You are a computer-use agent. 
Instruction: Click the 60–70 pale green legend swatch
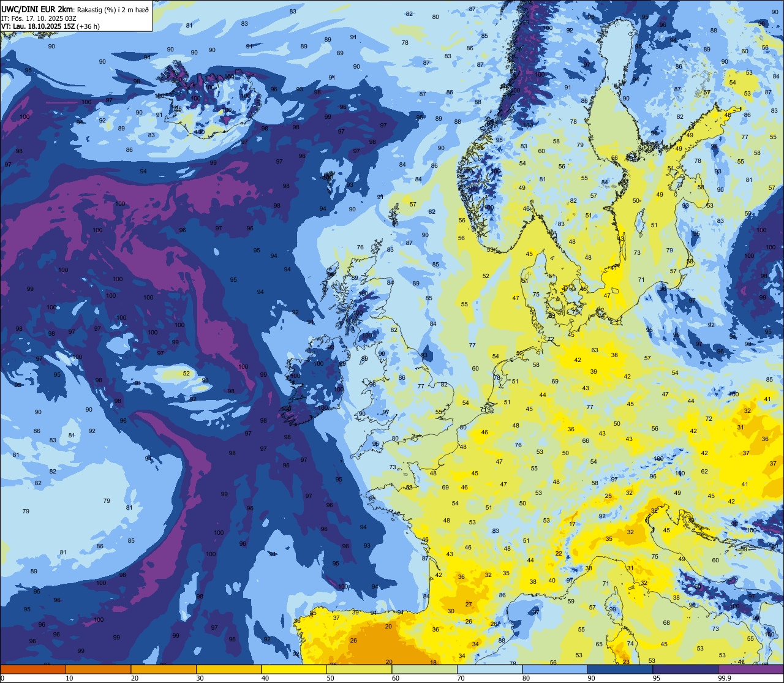(x=424, y=669)
